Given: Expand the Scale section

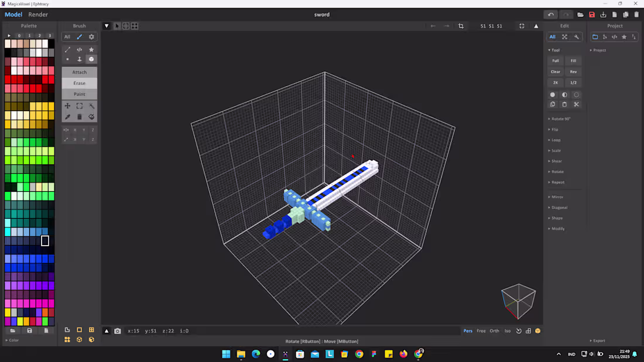Looking at the screenshot, I should pyautogui.click(x=554, y=151).
